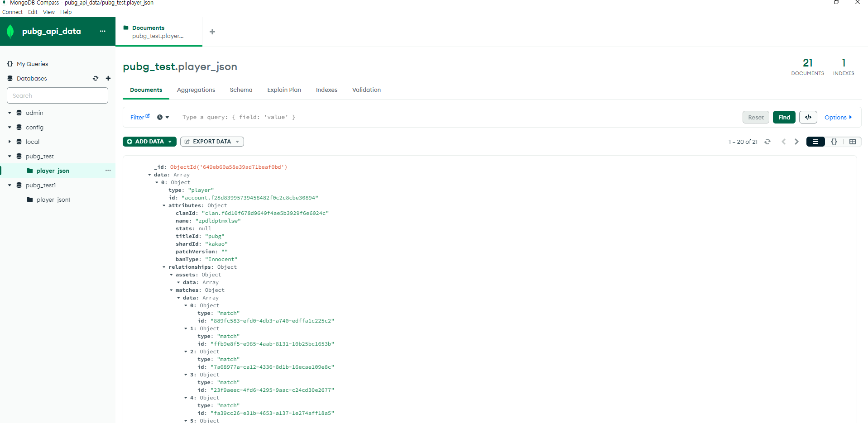Screen dimensions: 868x423
Task: Switch to table view of documents
Action: pos(853,142)
